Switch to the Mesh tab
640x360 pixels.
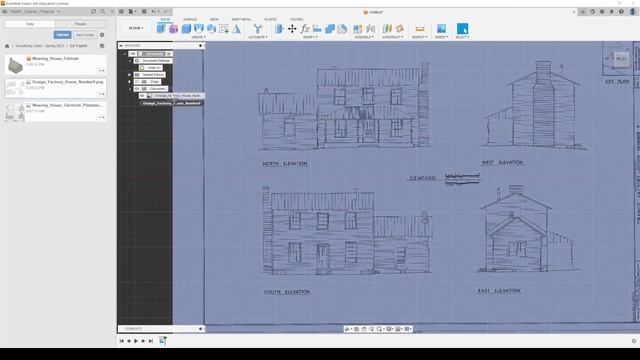click(214, 19)
